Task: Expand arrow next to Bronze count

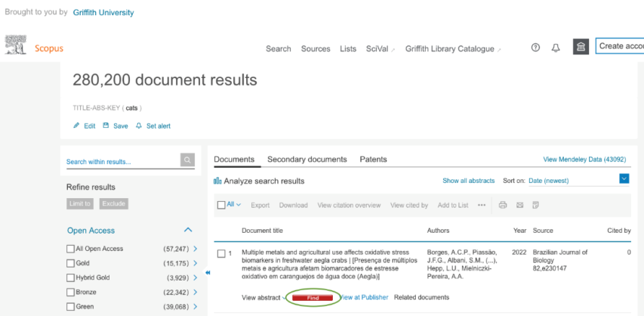Action: pos(195,292)
